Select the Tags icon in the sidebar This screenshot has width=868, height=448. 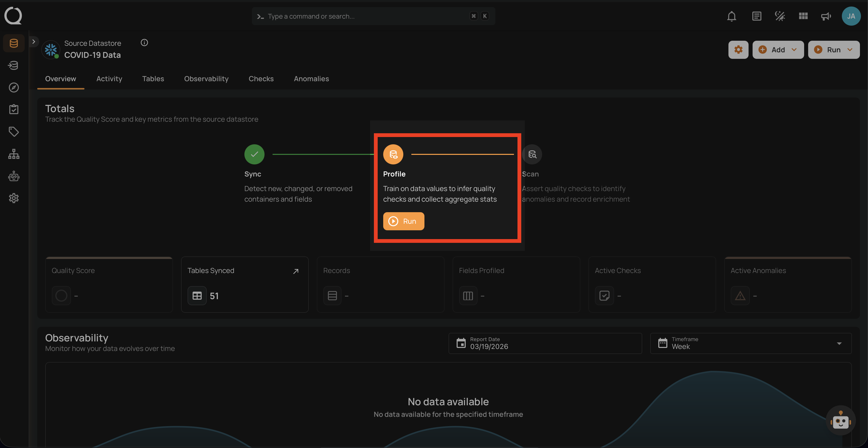click(14, 131)
